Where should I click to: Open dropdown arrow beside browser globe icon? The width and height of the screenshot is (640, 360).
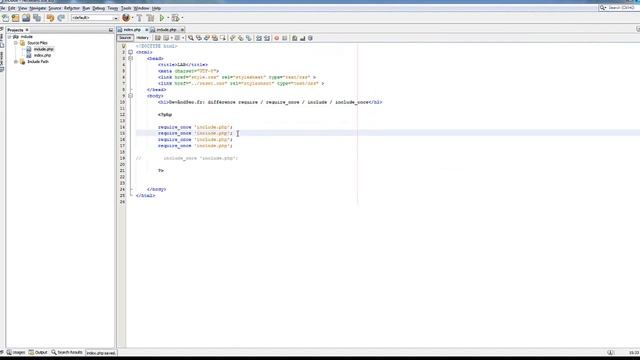[x=132, y=18]
